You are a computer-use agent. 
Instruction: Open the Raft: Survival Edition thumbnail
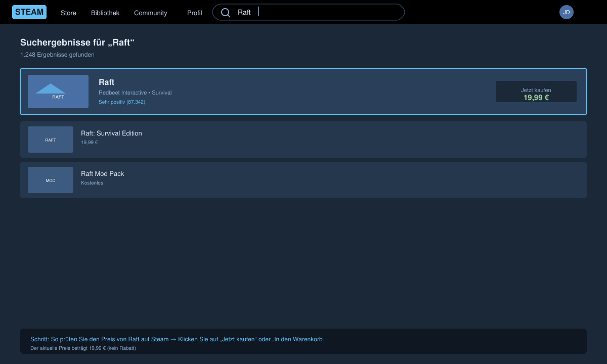[51, 140]
